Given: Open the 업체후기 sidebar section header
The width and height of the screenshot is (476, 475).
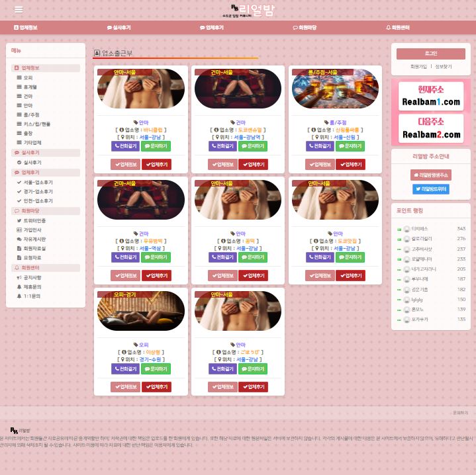Looking at the screenshot, I should 46,173.
